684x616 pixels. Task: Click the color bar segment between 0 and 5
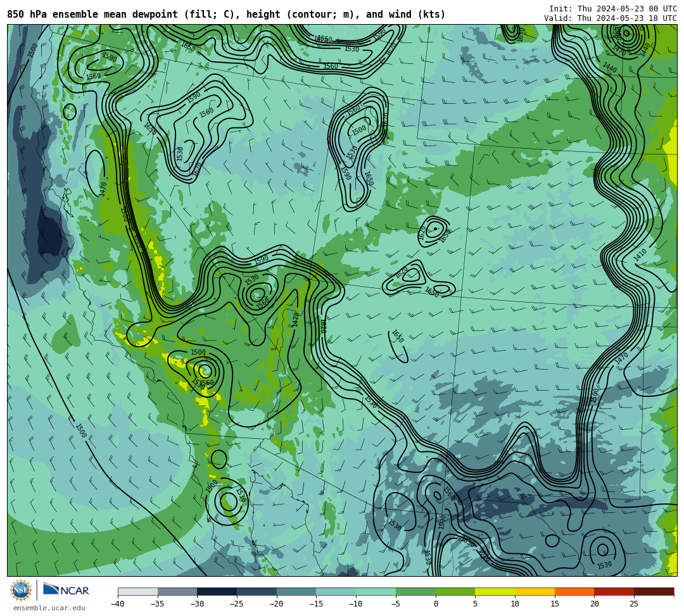tap(455, 591)
